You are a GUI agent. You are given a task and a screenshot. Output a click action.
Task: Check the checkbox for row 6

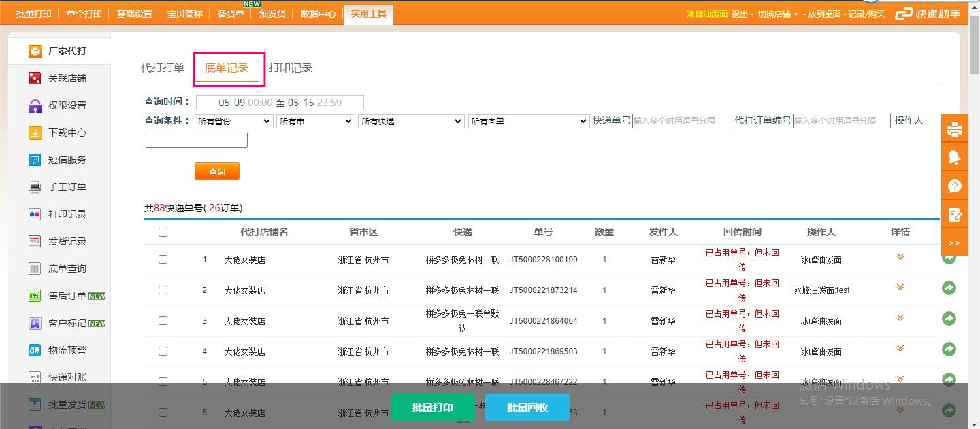point(163,412)
